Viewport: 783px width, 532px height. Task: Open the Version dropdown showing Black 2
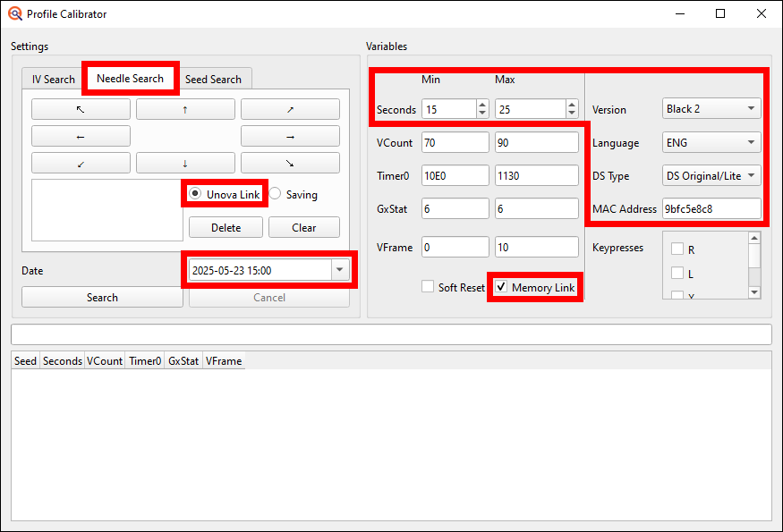(x=710, y=108)
